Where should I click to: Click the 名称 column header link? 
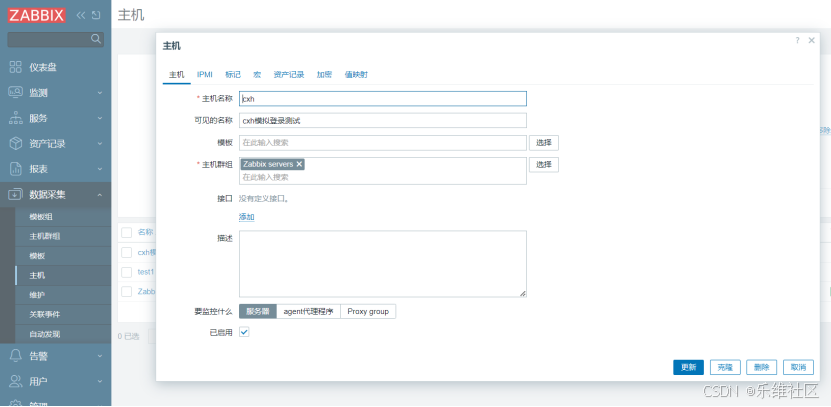tap(145, 232)
